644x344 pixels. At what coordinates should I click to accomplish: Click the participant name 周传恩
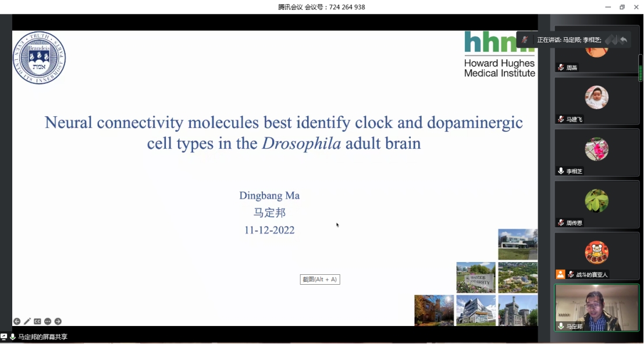(575, 223)
